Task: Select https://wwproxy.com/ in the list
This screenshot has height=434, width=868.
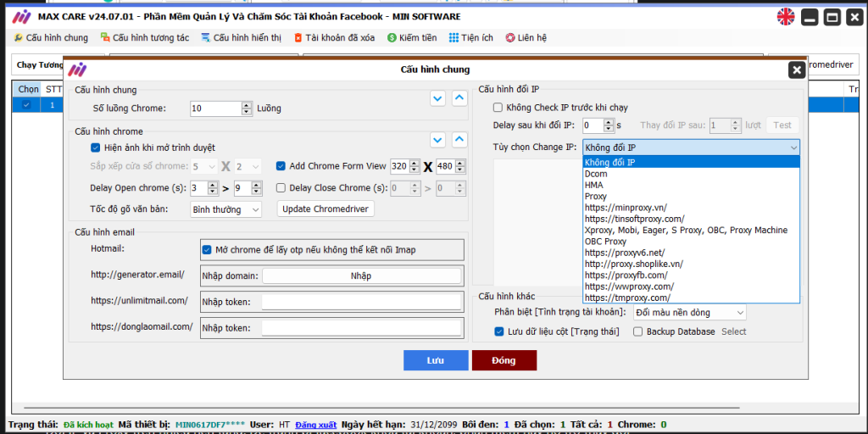Action: pos(691,287)
